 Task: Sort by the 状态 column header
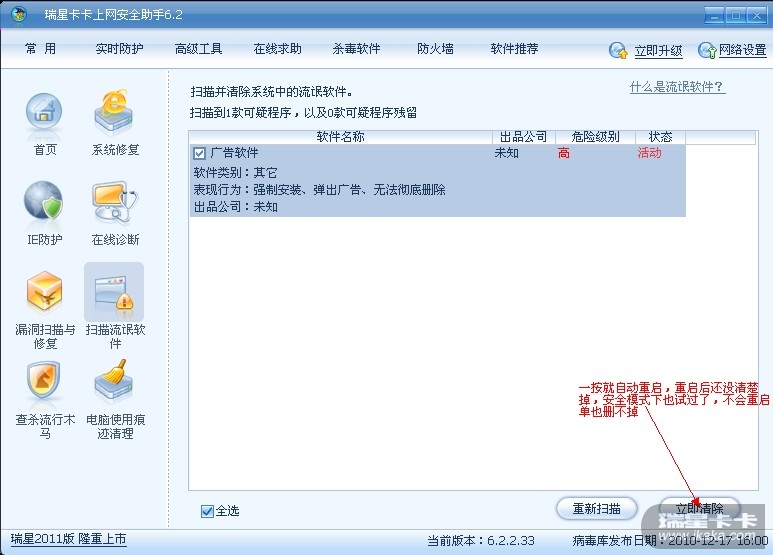coord(660,137)
